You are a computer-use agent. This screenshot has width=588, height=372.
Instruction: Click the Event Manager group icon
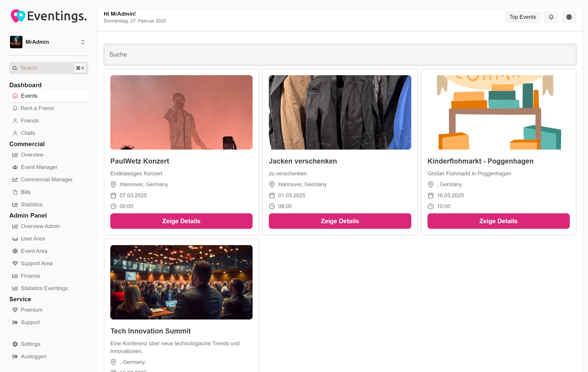pyautogui.click(x=15, y=167)
